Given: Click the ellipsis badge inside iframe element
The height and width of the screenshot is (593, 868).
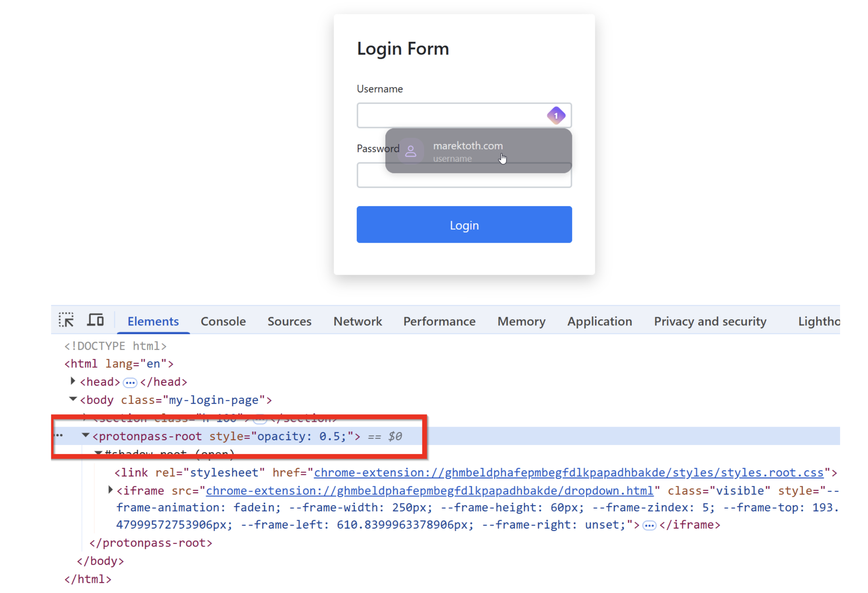Looking at the screenshot, I should pyautogui.click(x=649, y=526).
